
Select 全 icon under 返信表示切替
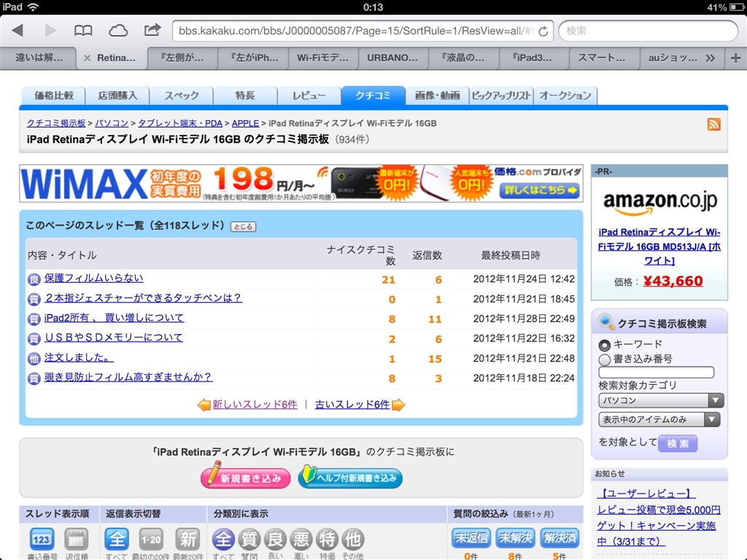pyautogui.click(x=117, y=539)
